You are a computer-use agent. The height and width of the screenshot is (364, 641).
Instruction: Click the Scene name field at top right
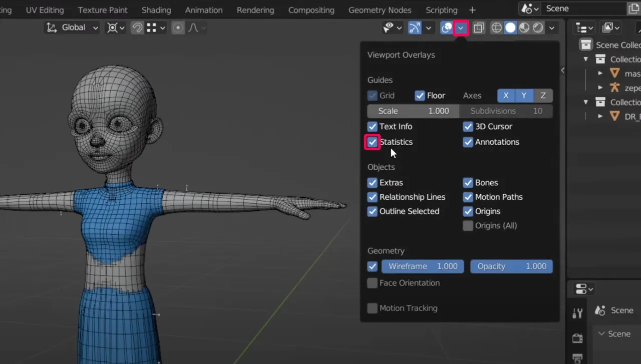click(581, 8)
